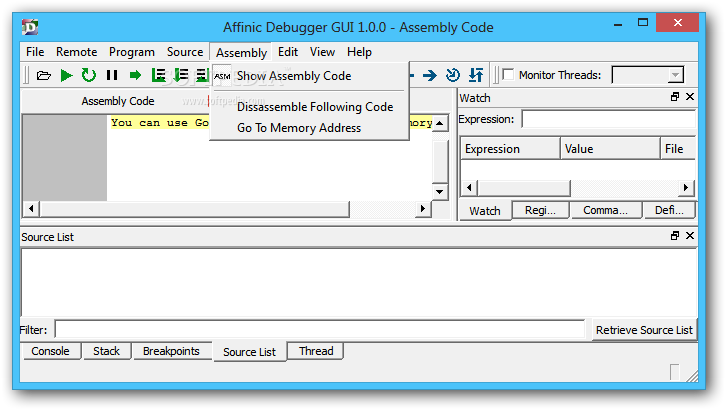726x410 pixels.
Task: Close the Watch panel
Action: pos(690,97)
